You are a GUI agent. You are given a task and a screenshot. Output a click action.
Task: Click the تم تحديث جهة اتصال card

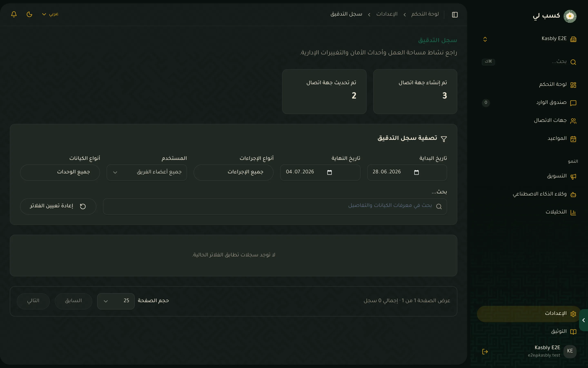tap(324, 92)
